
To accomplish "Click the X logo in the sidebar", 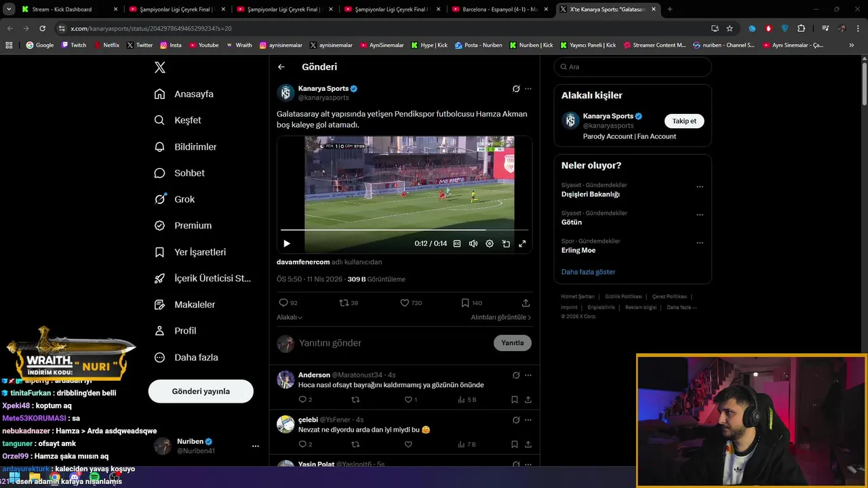I will [x=160, y=67].
